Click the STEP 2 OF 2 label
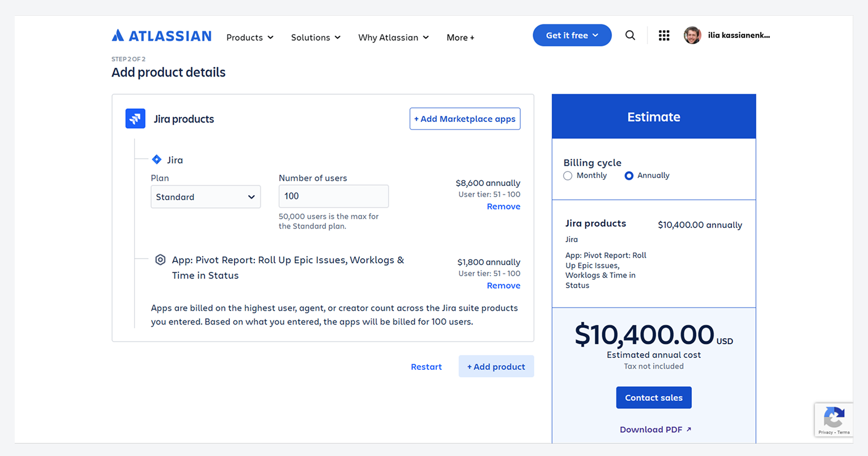 click(x=129, y=59)
